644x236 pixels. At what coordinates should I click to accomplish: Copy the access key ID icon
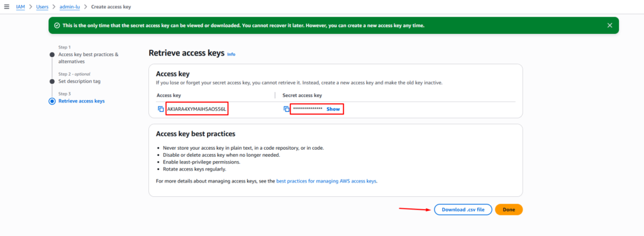pos(161,110)
